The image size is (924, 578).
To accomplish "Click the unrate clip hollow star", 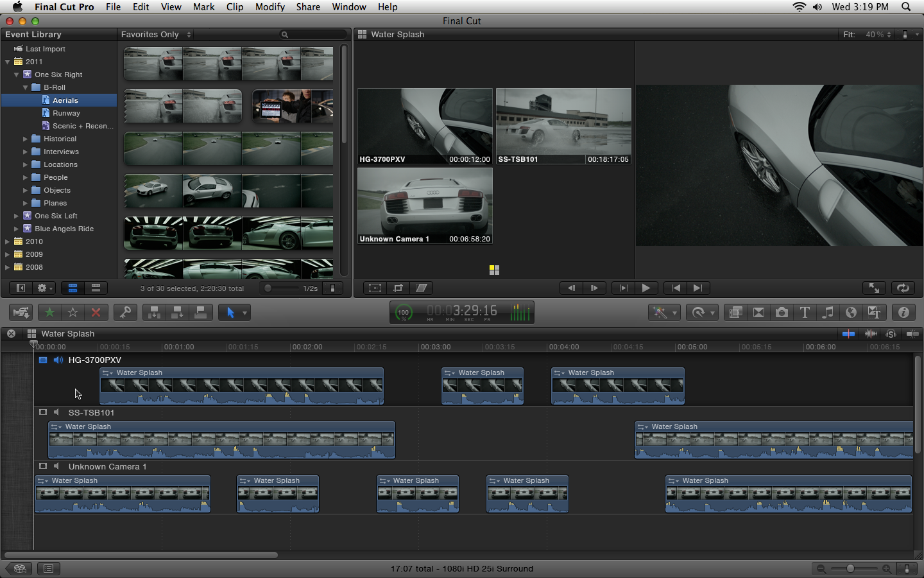I will click(73, 313).
